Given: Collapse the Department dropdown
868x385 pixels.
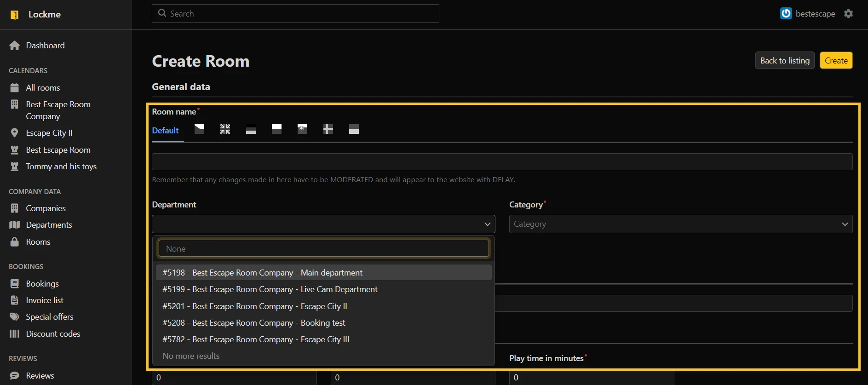Looking at the screenshot, I should 487,224.
